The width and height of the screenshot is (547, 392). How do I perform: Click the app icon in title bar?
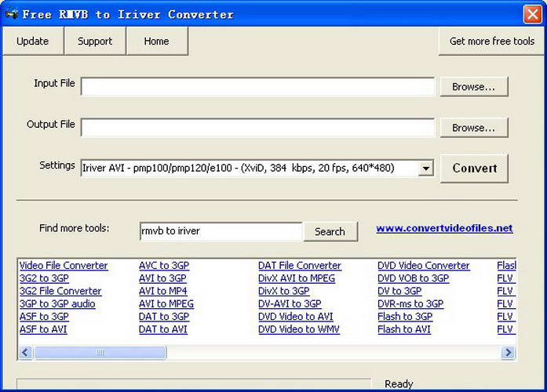pos(12,14)
